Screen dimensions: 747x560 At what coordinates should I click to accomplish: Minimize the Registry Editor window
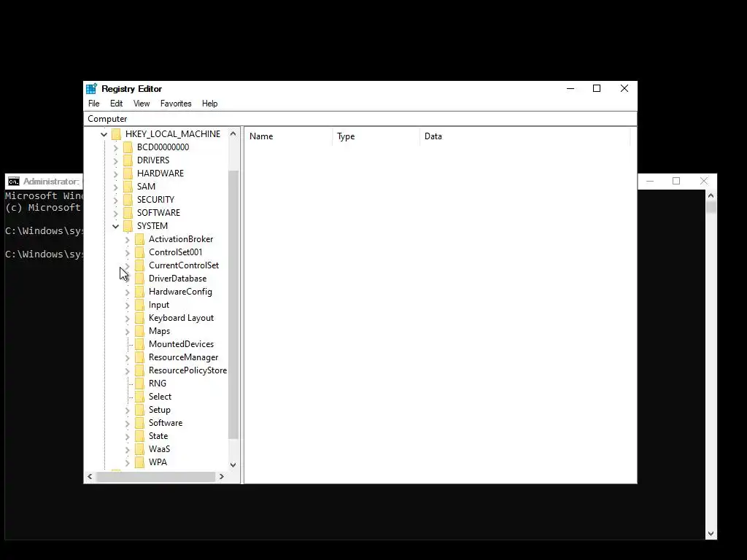570,88
